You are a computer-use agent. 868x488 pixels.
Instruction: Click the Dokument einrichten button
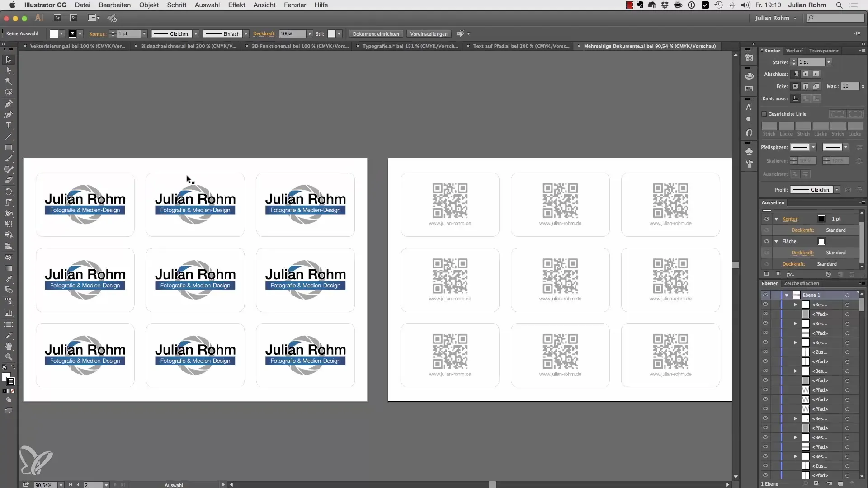coord(376,34)
